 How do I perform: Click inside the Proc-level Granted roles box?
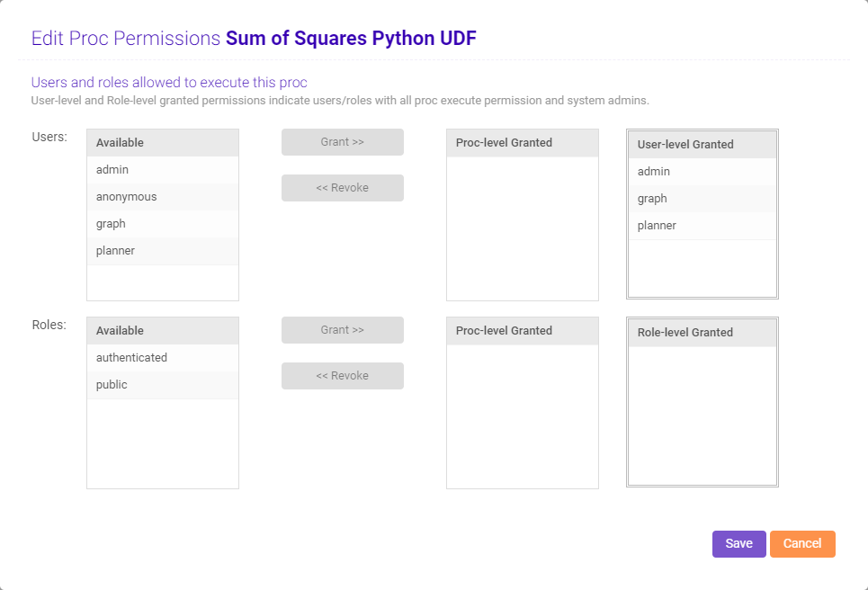tap(522, 414)
